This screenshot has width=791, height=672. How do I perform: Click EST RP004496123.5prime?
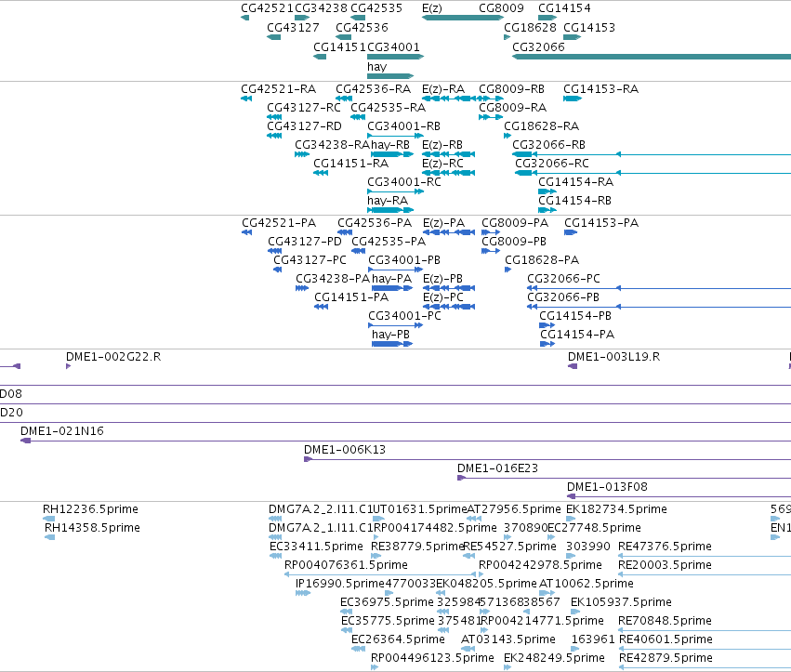pos(432,658)
